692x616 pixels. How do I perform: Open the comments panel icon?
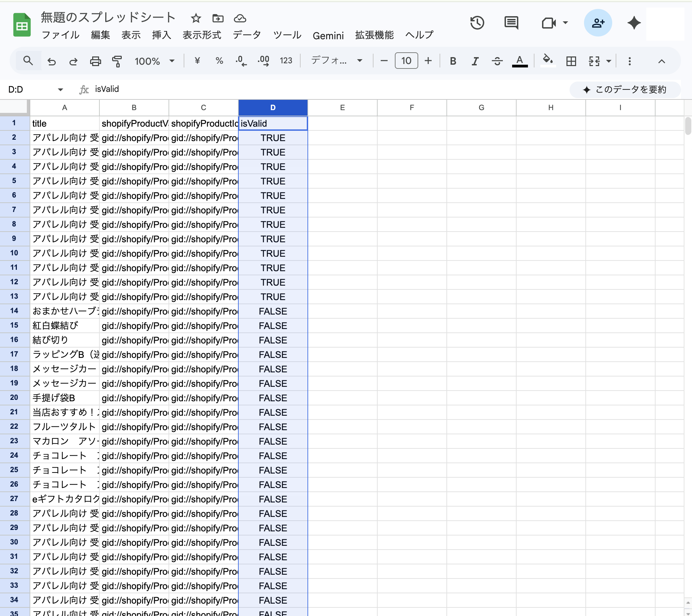[511, 23]
